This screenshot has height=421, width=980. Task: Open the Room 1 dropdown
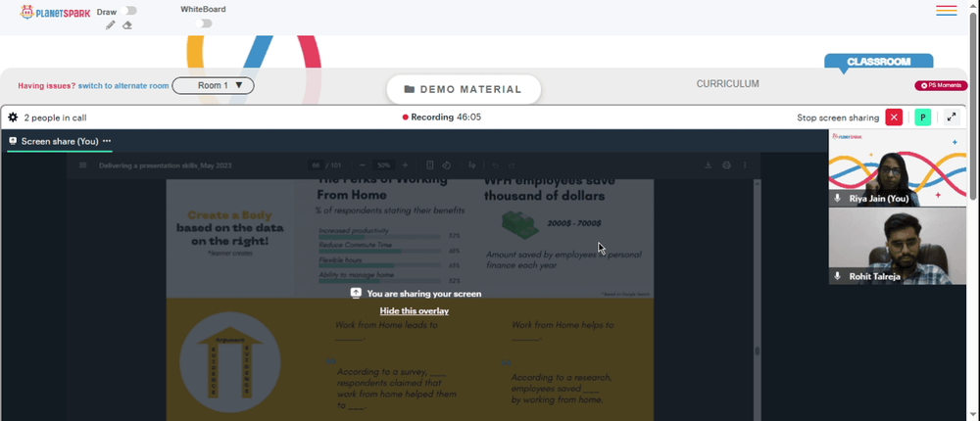213,85
